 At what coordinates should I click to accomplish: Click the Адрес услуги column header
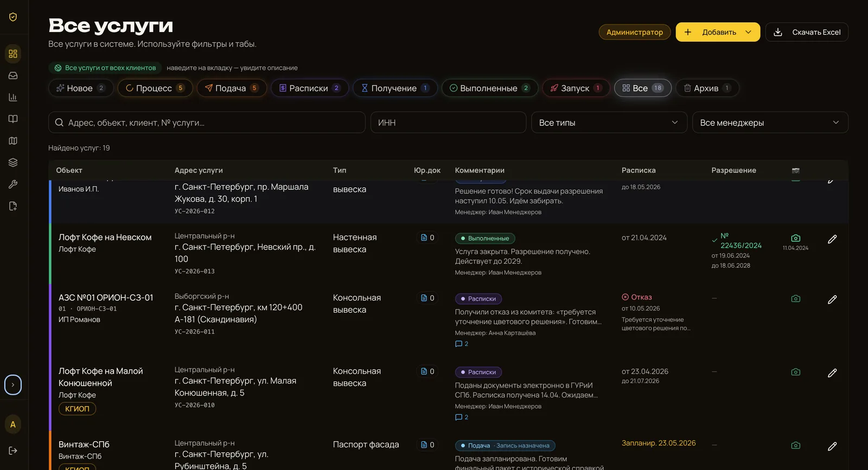(199, 170)
